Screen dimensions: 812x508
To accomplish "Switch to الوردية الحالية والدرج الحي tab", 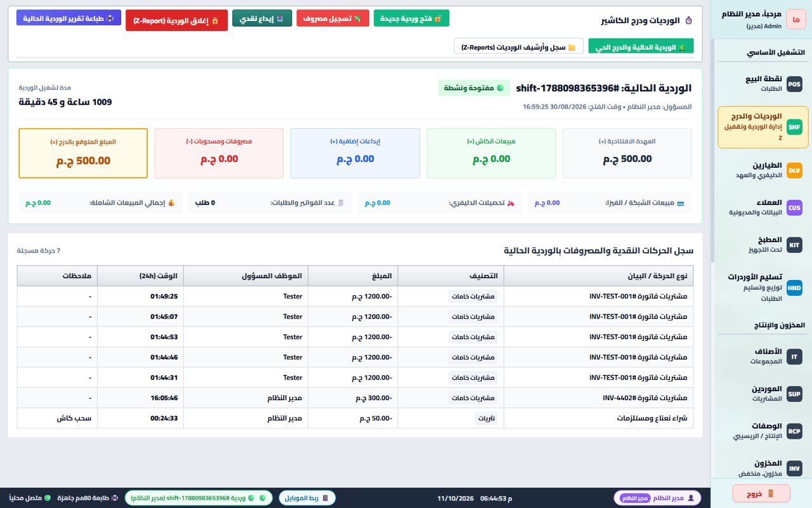I will (641, 46).
